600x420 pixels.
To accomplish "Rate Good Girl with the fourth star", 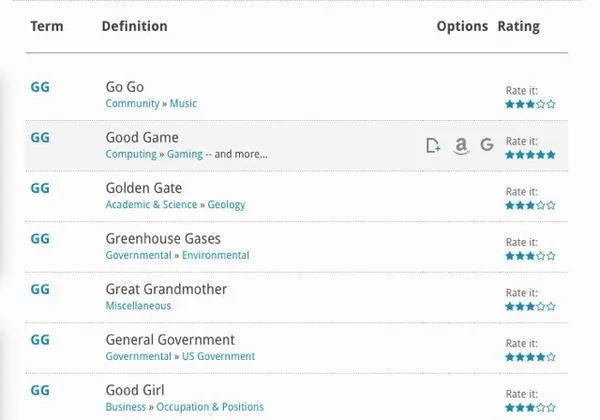I will pos(541,408).
